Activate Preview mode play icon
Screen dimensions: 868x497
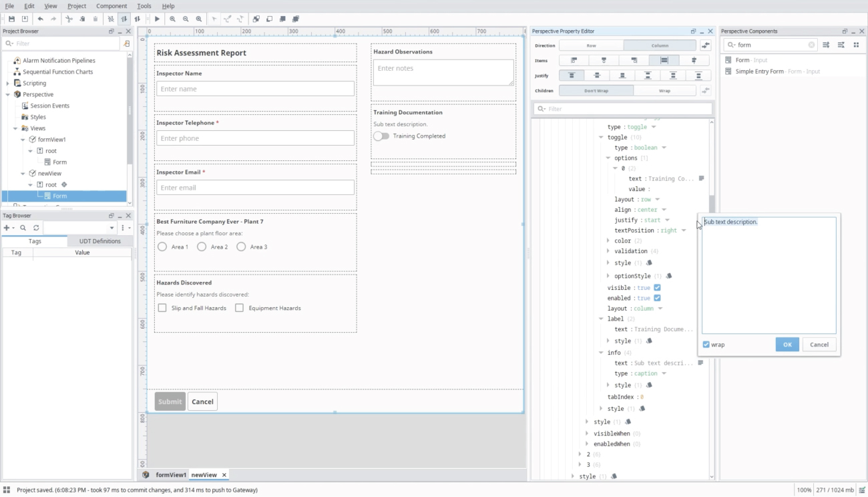[158, 19]
